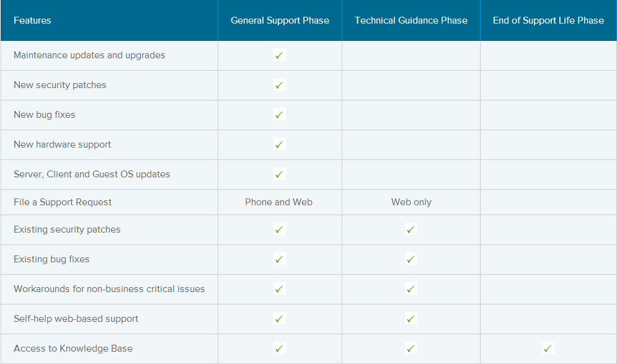Click the Phone and Web cell
This screenshot has width=617, height=364.
(278, 202)
